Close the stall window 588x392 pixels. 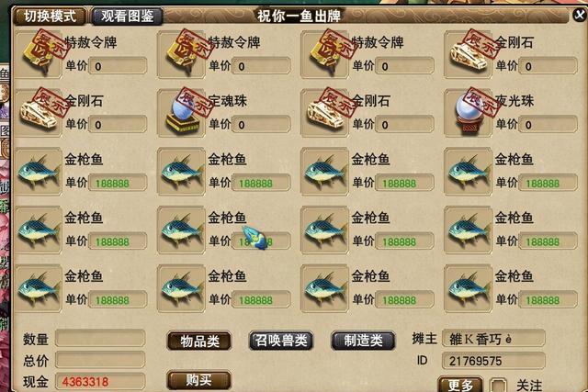click(580, 15)
